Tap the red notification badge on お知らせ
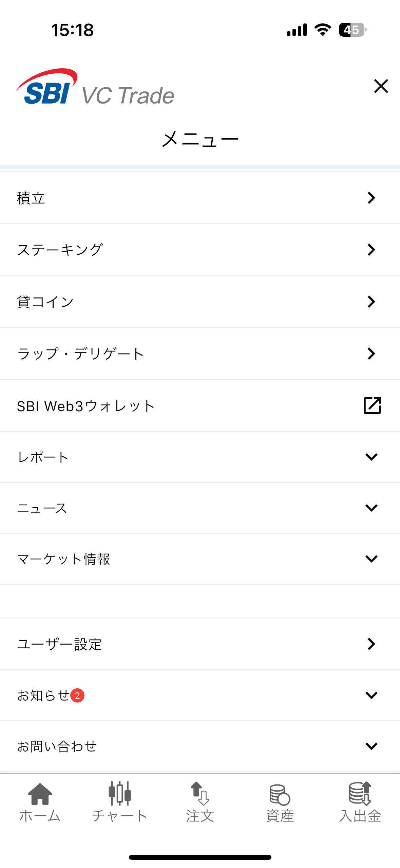Image resolution: width=400 pixels, height=868 pixels. pos(77,695)
